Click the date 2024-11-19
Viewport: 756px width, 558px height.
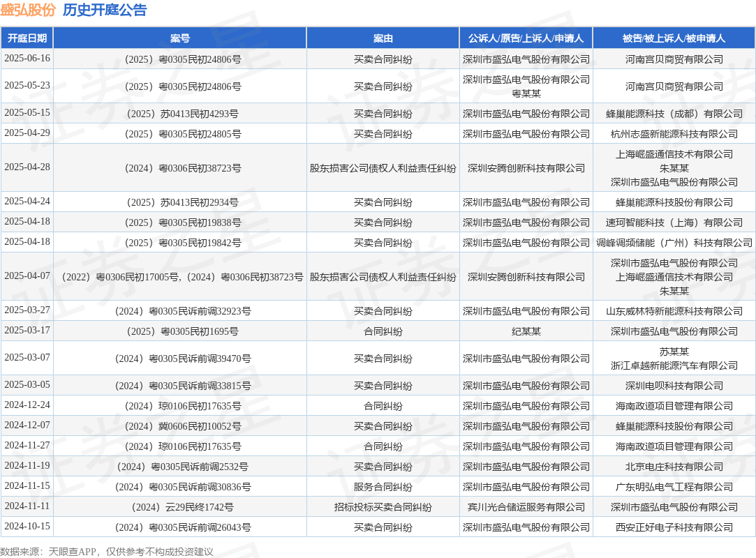pos(27,465)
